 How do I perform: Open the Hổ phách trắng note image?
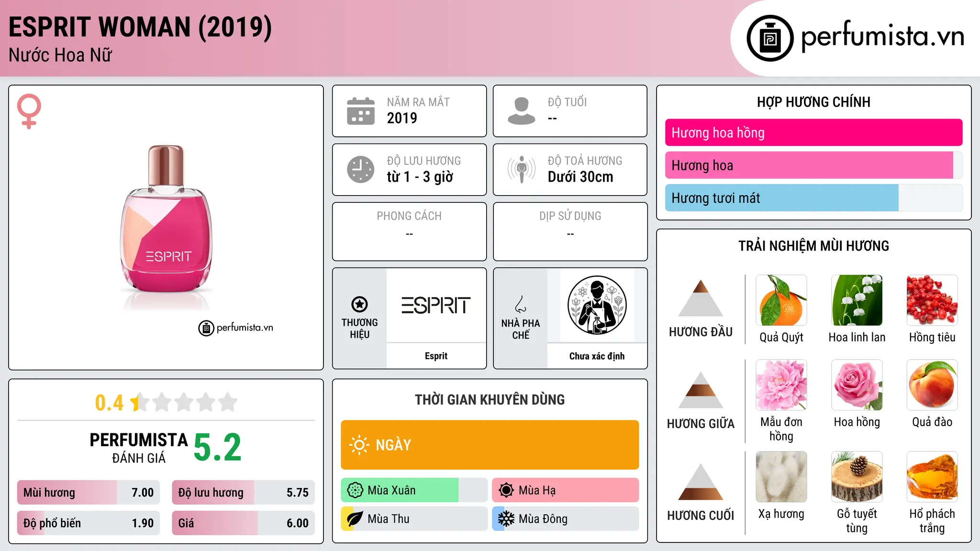(932, 477)
